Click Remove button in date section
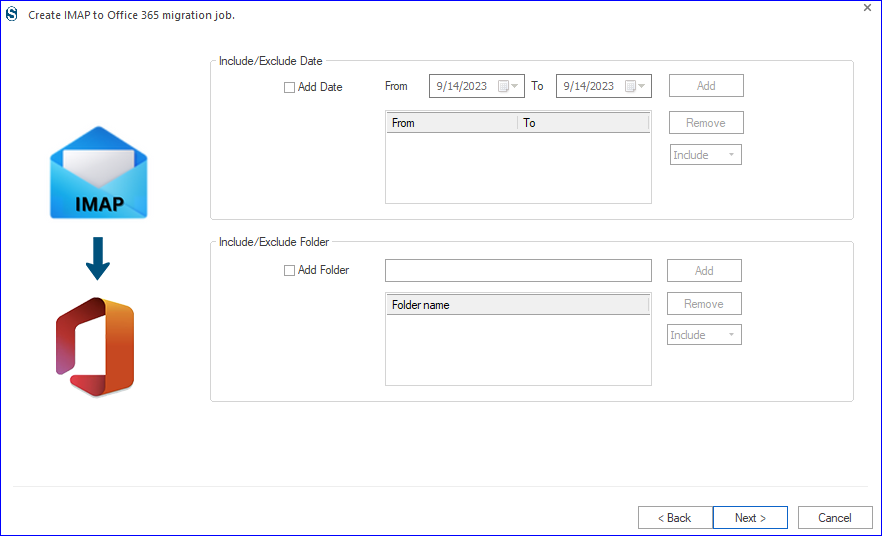Image resolution: width=882 pixels, height=536 pixels. pos(706,123)
